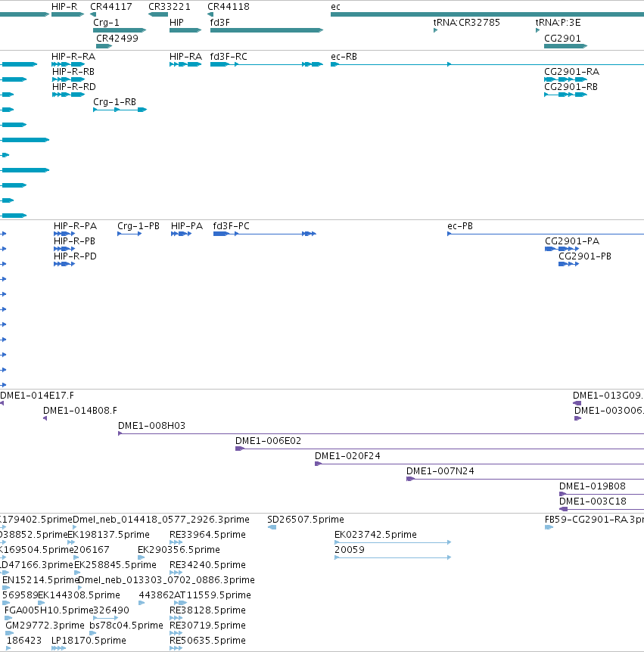
Task: Click the CG2901-PA protein label
Action: pos(572,241)
